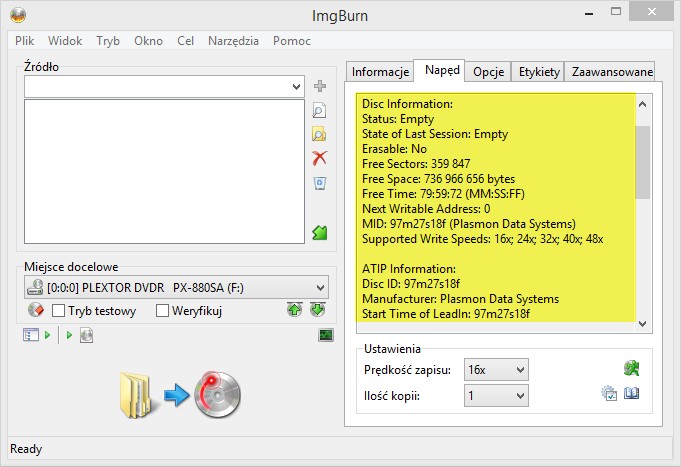This screenshot has height=467, width=681.
Task: Click the disc eraser icon near Tryb testowy
Action: [36, 310]
